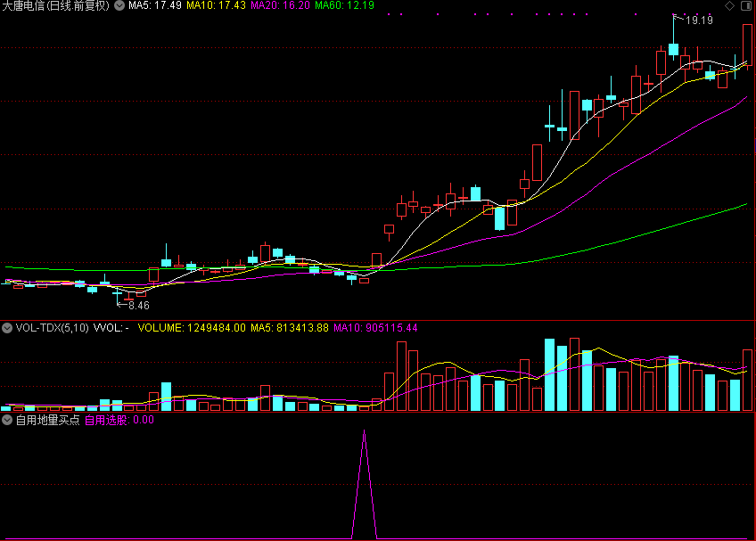The image size is (756, 541).
Task: Open the dropdown beside 大唐电信 chart title
Action: [119, 6]
